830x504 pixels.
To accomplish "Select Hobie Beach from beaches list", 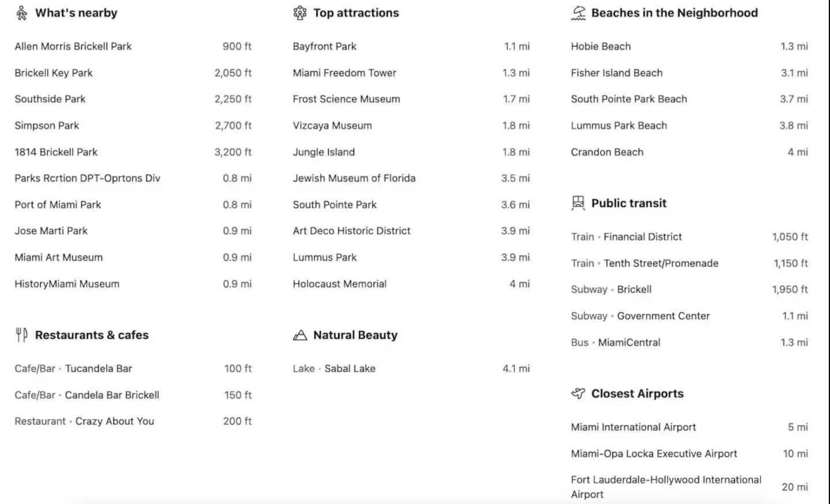I will (x=689, y=46).
